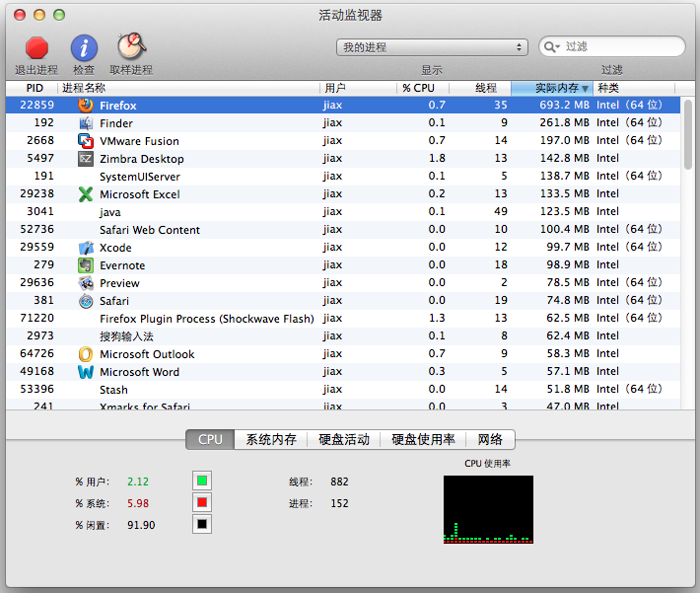The width and height of the screenshot is (700, 593).
Task: Select the Microsoft Excel process icon
Action: coord(86,194)
